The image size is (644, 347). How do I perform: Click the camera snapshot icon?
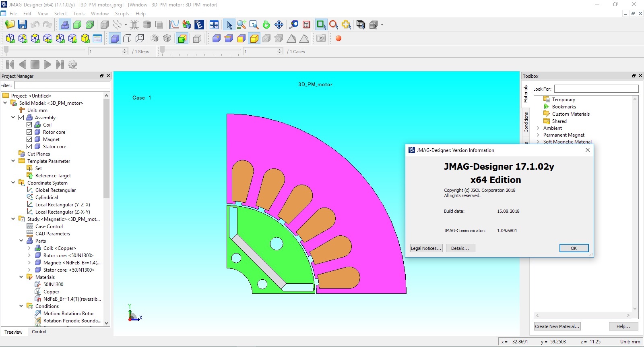pyautogui.click(x=321, y=38)
